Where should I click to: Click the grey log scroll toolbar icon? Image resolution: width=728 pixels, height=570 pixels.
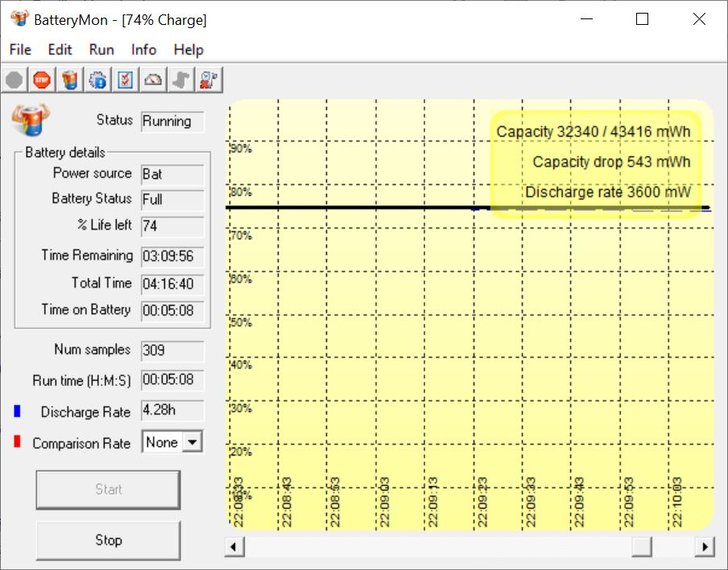tap(182, 80)
